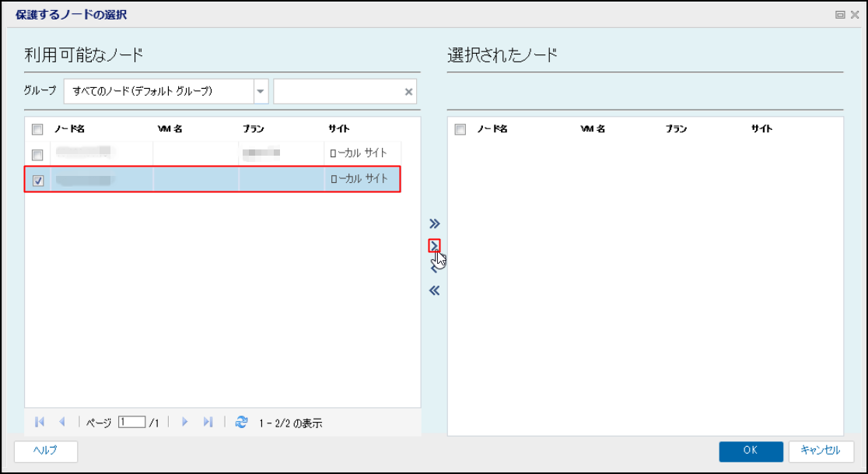
Task: Go to first page in pagination bar
Action: (x=40, y=422)
